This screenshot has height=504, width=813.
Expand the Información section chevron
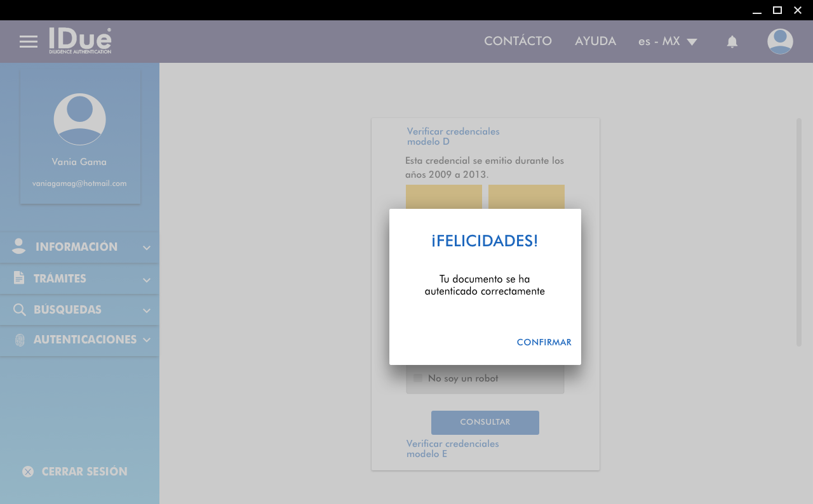[147, 248]
